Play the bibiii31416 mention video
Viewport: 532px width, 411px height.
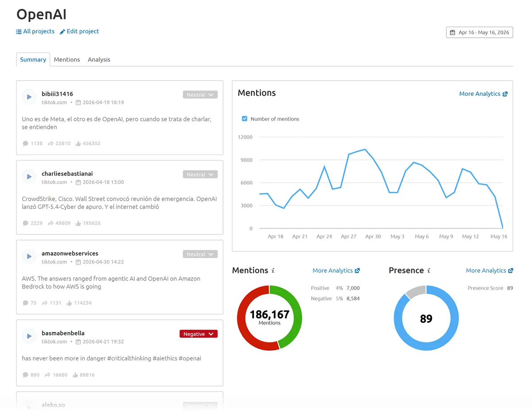tap(29, 97)
